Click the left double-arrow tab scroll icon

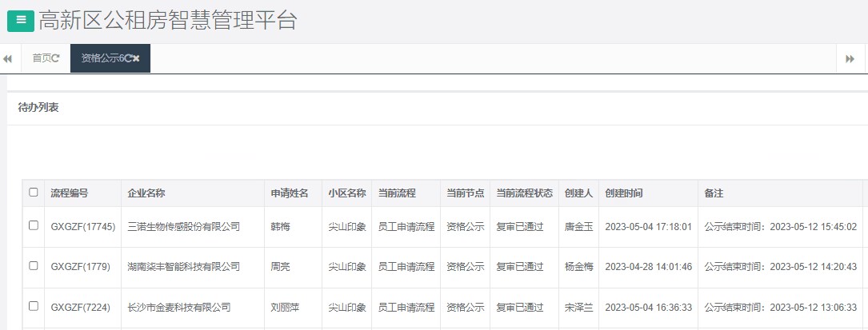tap(8, 58)
